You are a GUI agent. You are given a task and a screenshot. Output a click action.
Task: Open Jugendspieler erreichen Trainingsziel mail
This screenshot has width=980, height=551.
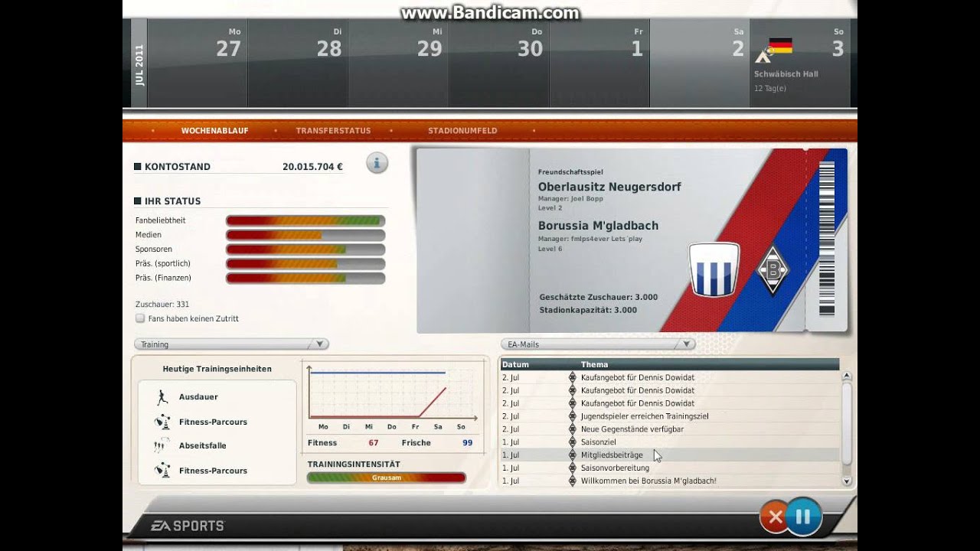670,416
